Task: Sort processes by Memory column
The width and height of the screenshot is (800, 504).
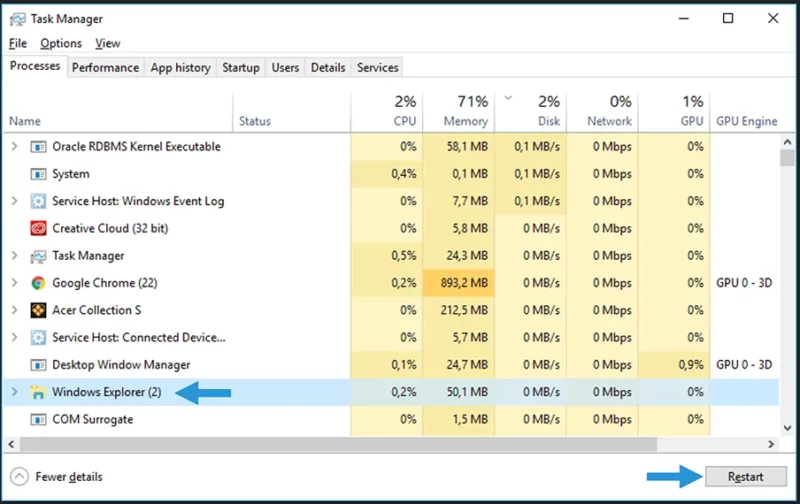Action: [459, 112]
